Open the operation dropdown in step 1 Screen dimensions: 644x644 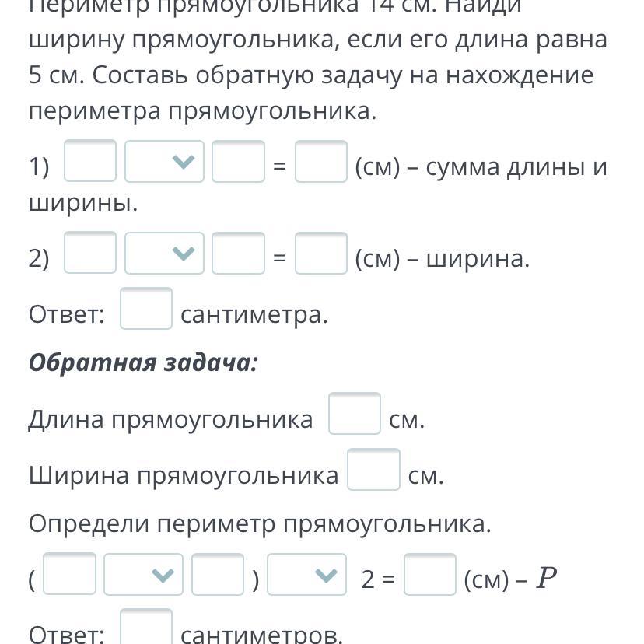pyautogui.click(x=164, y=162)
